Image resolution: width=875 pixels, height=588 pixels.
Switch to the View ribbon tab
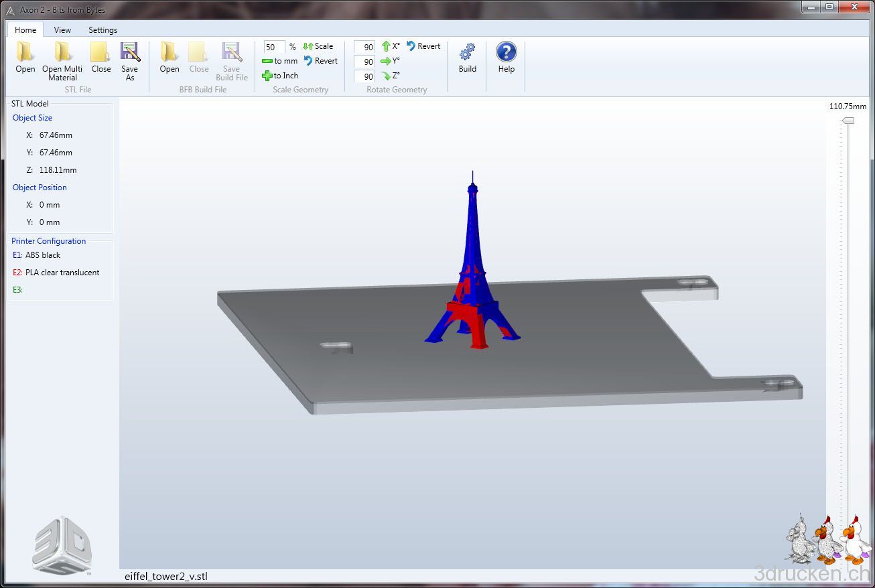[x=62, y=29]
